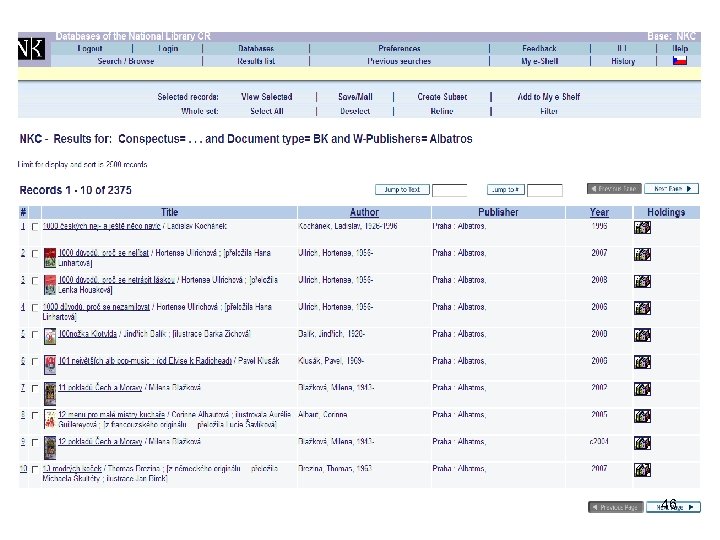This screenshot has height=540, width=720.
Task: Open the Feedback menu item
Action: click(539, 48)
